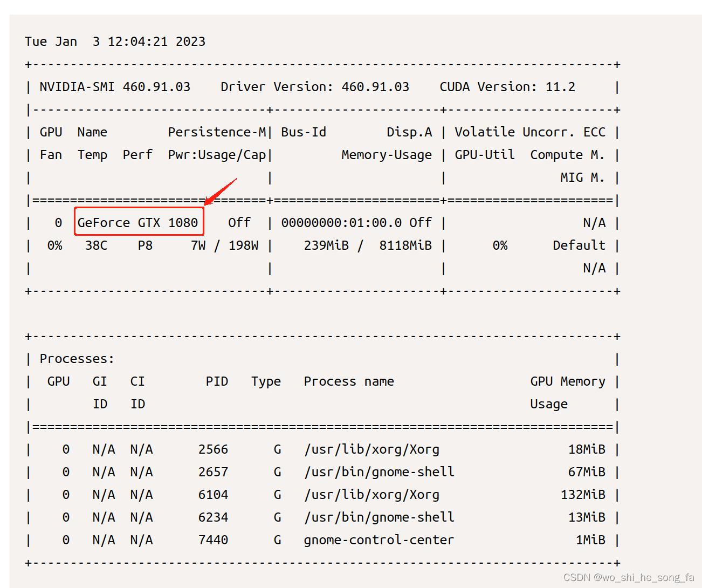Click the Memory-Usage header
This screenshot has height=588, width=702.
387,155
